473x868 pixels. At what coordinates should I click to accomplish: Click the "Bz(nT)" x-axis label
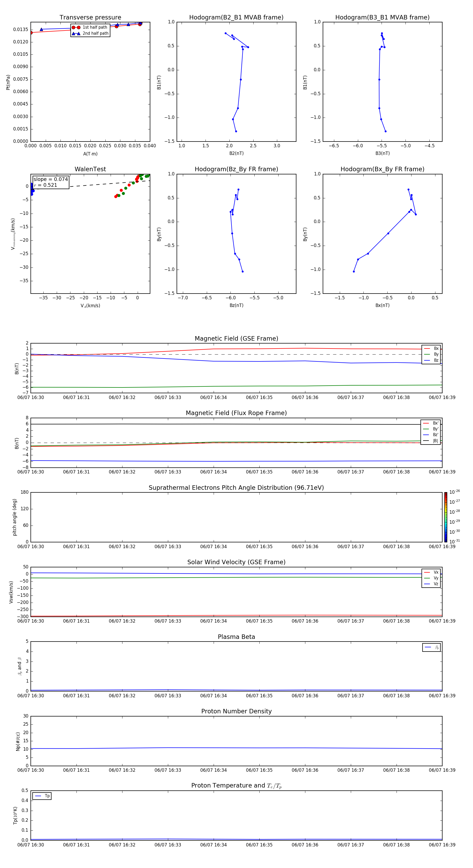coord(236,305)
